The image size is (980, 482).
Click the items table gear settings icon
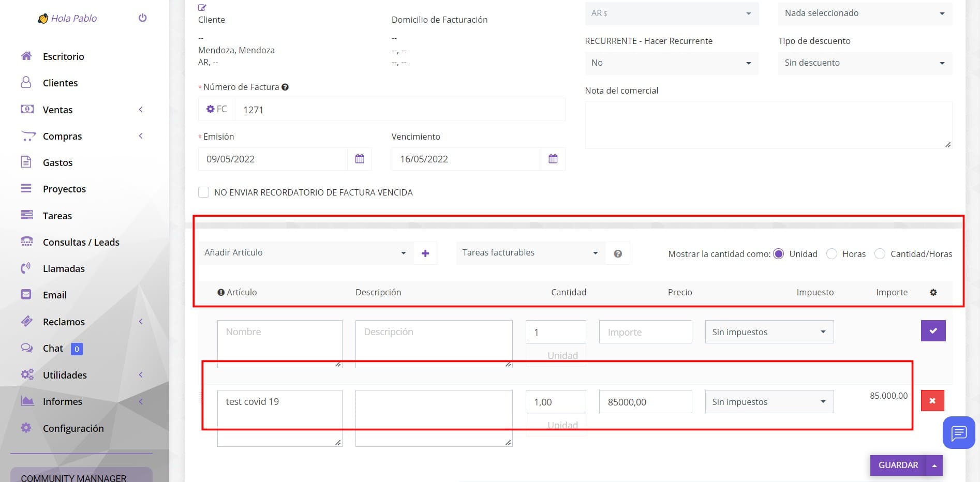pyautogui.click(x=933, y=292)
